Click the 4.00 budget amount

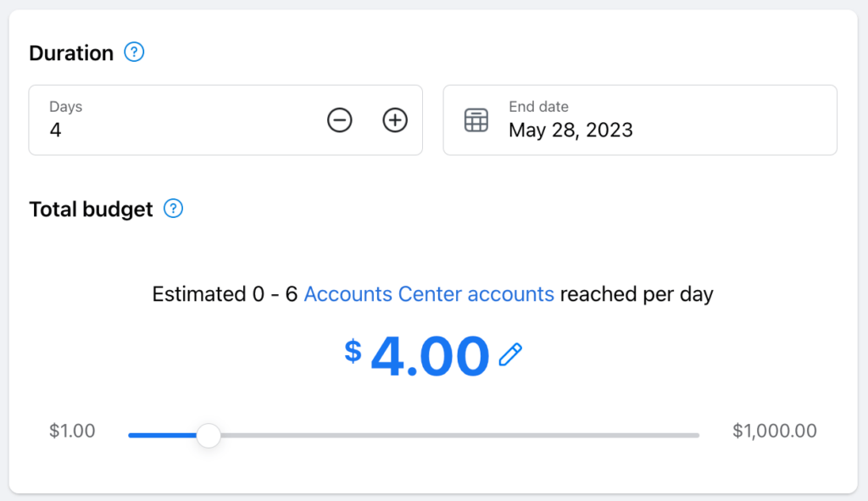tap(430, 356)
